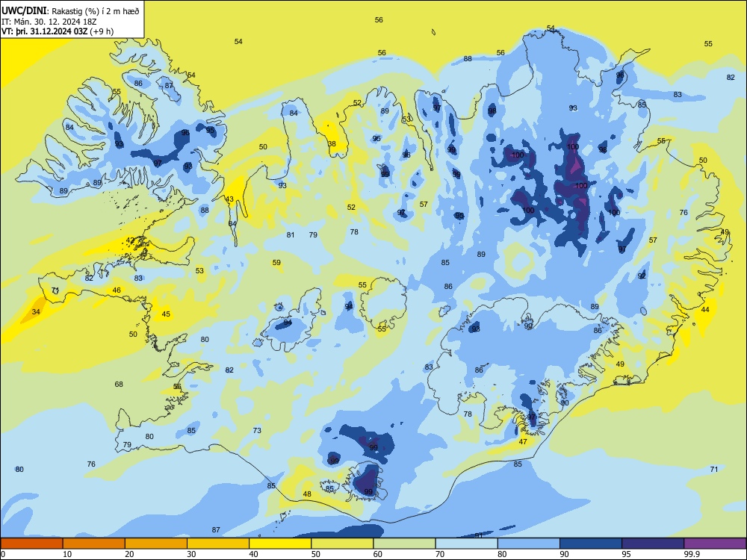Click the humidity reading '81'
747x560 pixels.
291,234
